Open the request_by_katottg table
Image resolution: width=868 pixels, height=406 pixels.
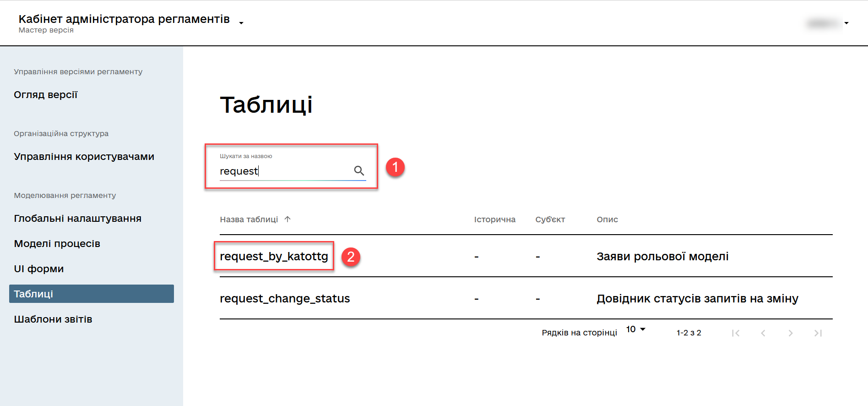point(274,256)
